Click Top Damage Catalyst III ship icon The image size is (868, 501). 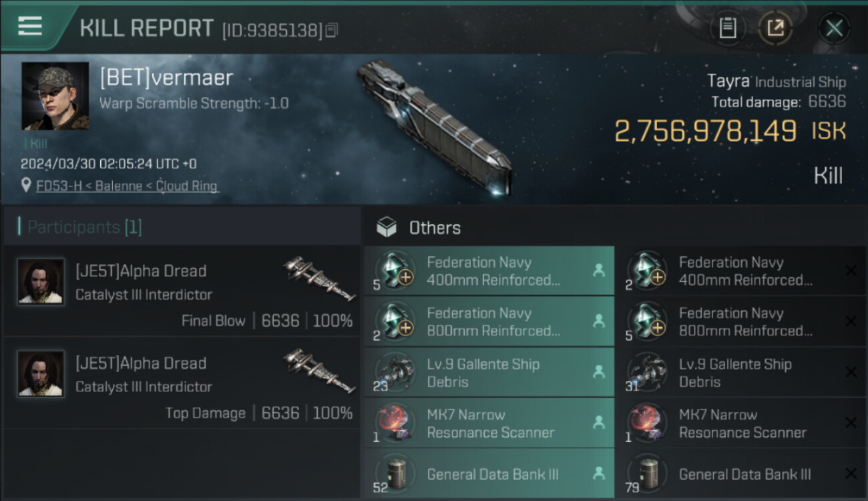pyautogui.click(x=319, y=370)
